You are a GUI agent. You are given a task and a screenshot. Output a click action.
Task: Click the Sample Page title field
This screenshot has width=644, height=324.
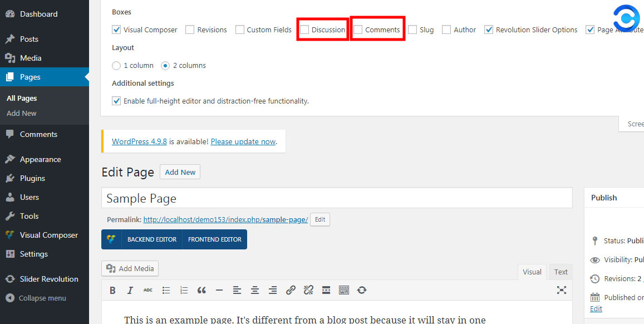[336, 198]
